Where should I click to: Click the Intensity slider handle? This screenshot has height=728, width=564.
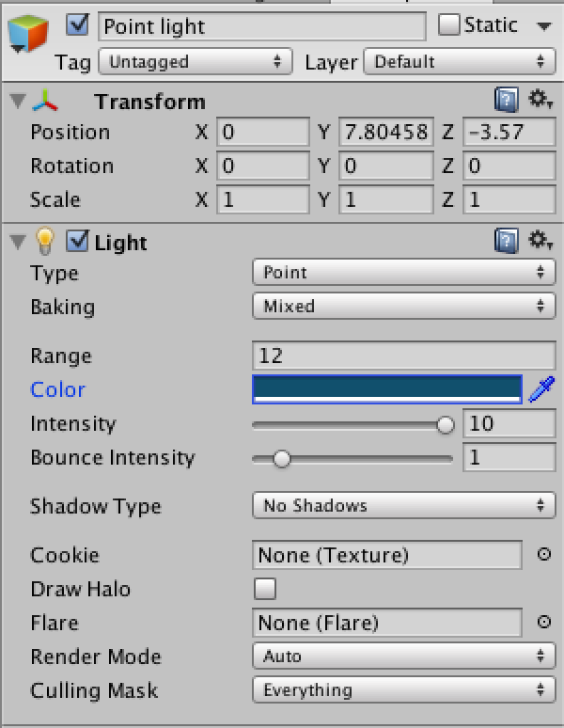click(446, 424)
